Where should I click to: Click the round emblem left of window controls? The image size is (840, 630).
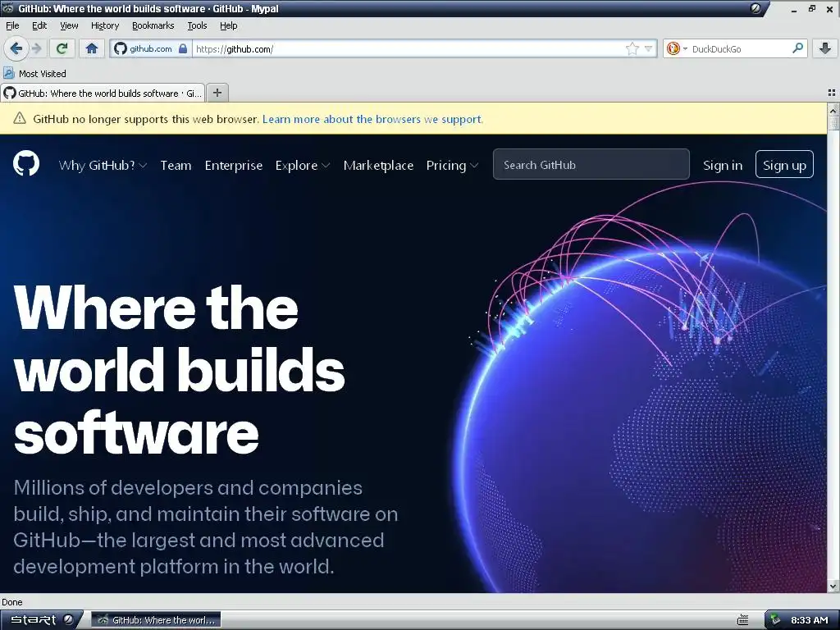coord(756,8)
